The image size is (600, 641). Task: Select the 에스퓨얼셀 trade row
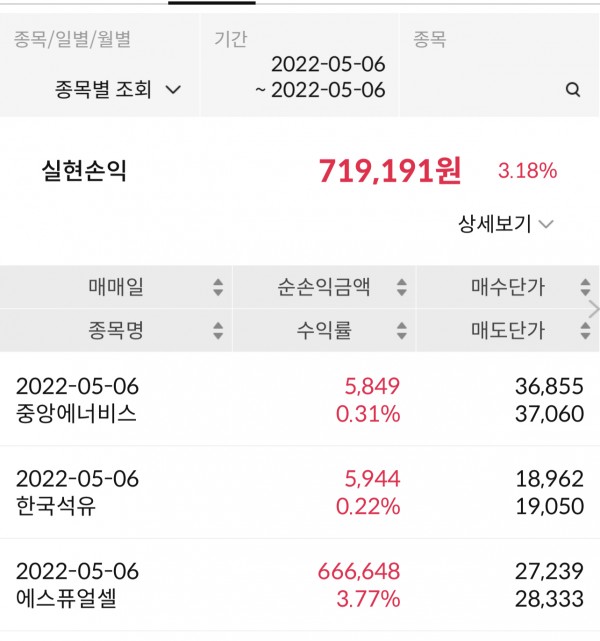click(x=300, y=585)
